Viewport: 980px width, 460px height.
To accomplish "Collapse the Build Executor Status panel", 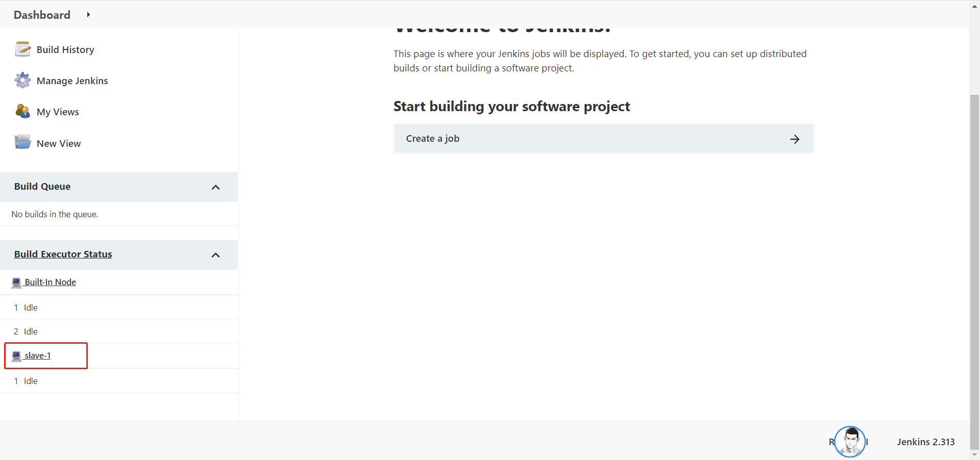I will coord(215,255).
